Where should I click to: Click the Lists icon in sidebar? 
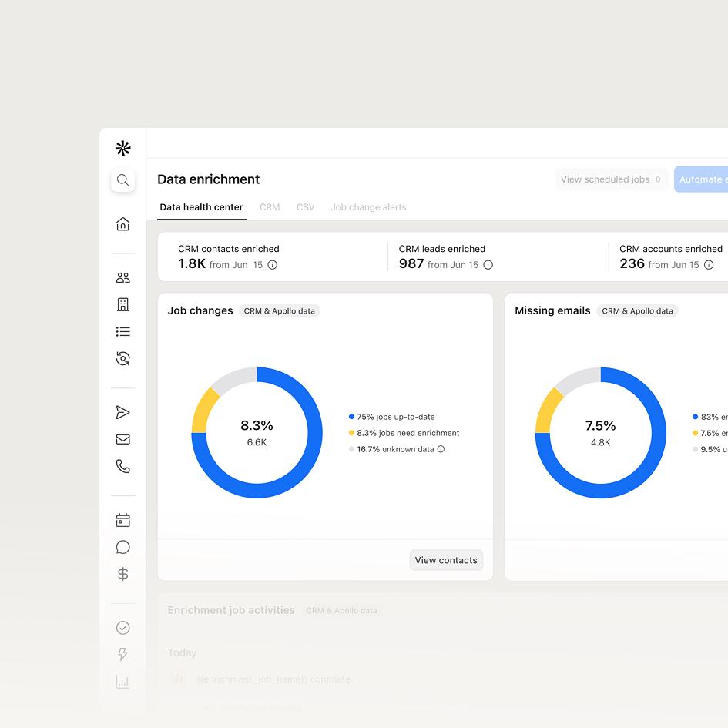coord(122,331)
